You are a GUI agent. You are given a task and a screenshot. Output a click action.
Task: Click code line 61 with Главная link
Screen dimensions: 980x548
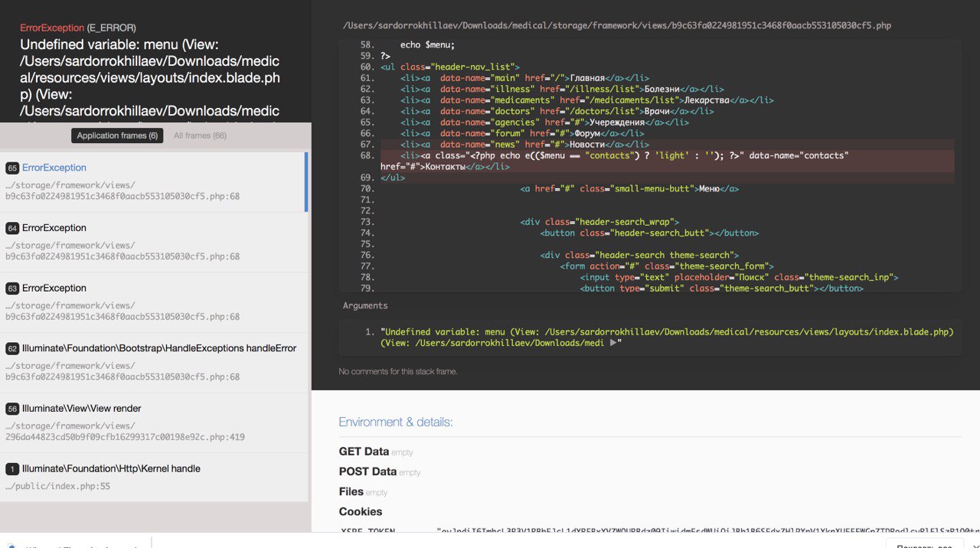click(x=524, y=78)
